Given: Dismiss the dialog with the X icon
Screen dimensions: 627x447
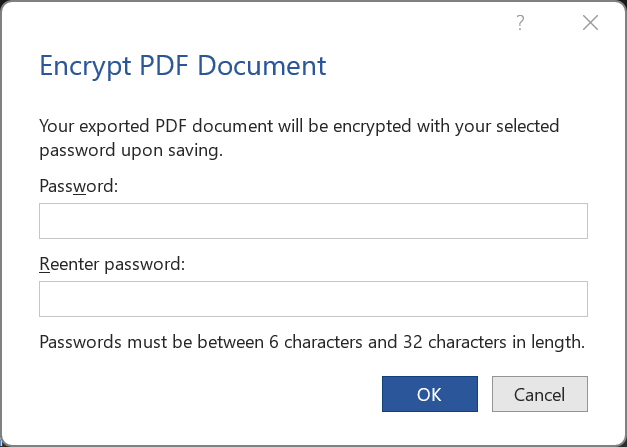Looking at the screenshot, I should 590,23.
